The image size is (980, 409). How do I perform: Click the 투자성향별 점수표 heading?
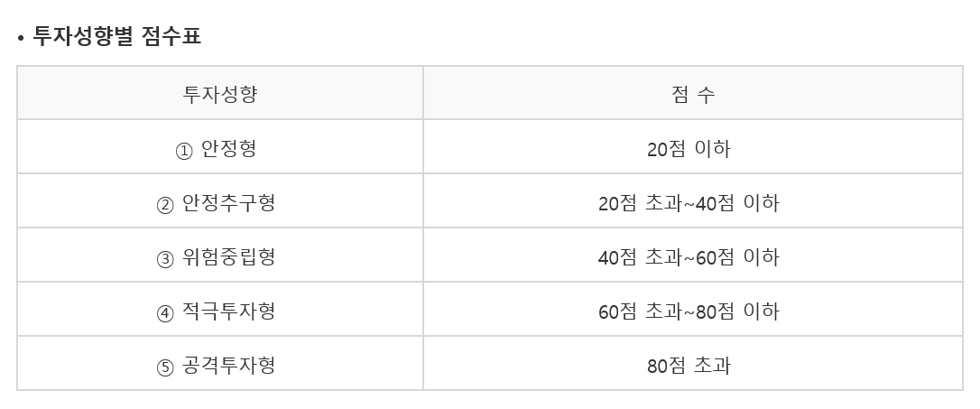(x=117, y=35)
